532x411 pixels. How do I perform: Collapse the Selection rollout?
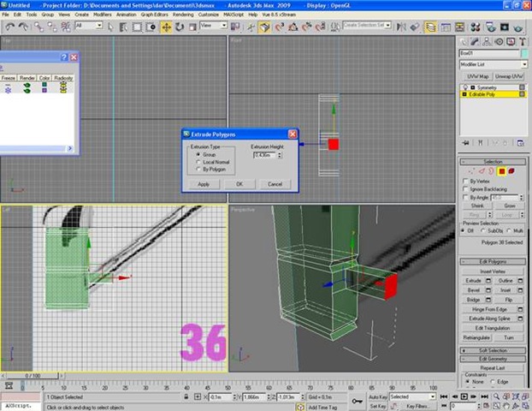pyautogui.click(x=493, y=161)
